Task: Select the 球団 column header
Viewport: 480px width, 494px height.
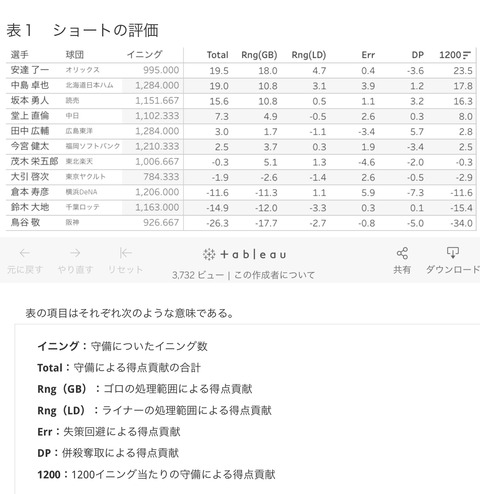Action: pyautogui.click(x=75, y=55)
